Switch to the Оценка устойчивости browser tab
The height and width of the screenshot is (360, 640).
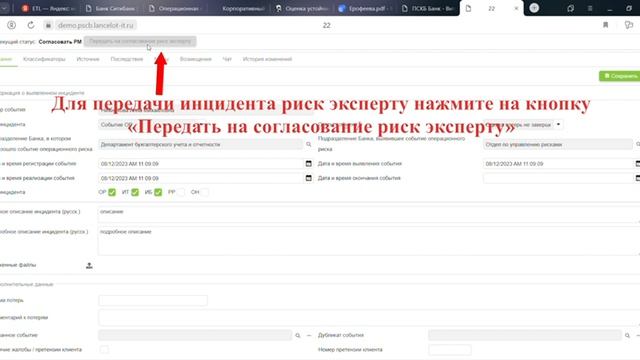tap(302, 8)
